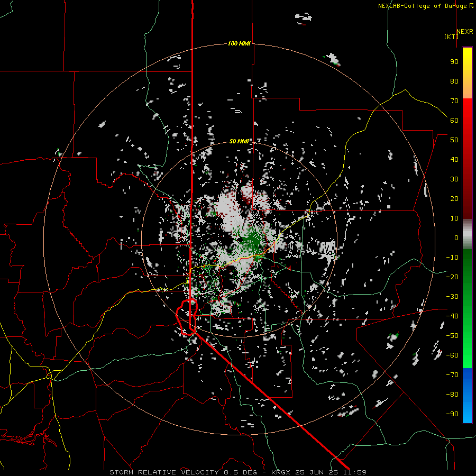476x476 pixels.
Task: Click the -10 value on the velocity scale
Action: (x=452, y=258)
